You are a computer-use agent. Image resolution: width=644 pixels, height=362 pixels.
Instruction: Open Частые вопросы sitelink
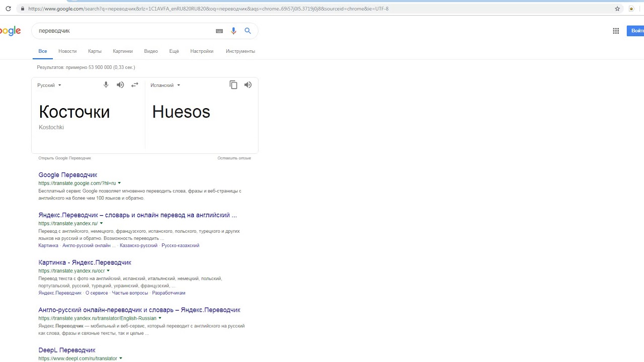(x=130, y=293)
